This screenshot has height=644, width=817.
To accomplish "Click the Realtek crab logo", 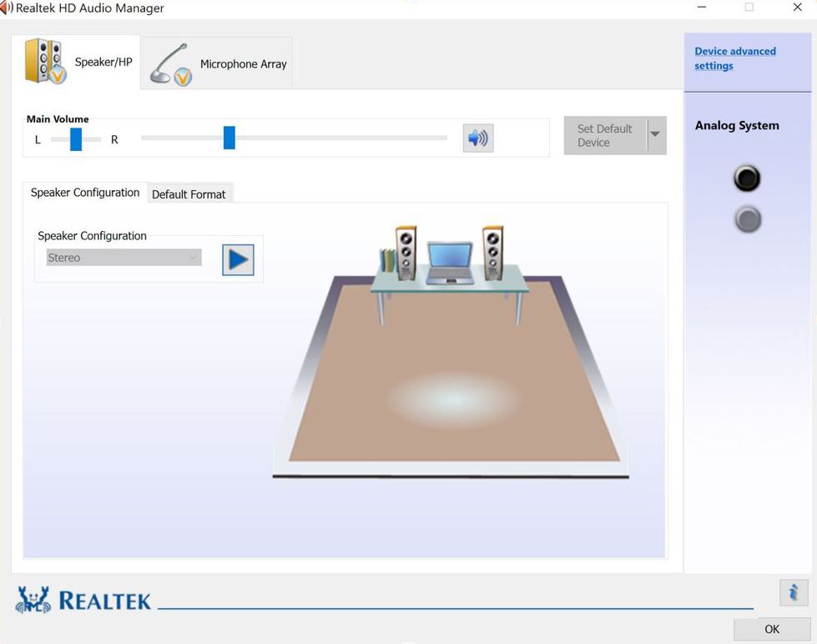I will coord(33,600).
